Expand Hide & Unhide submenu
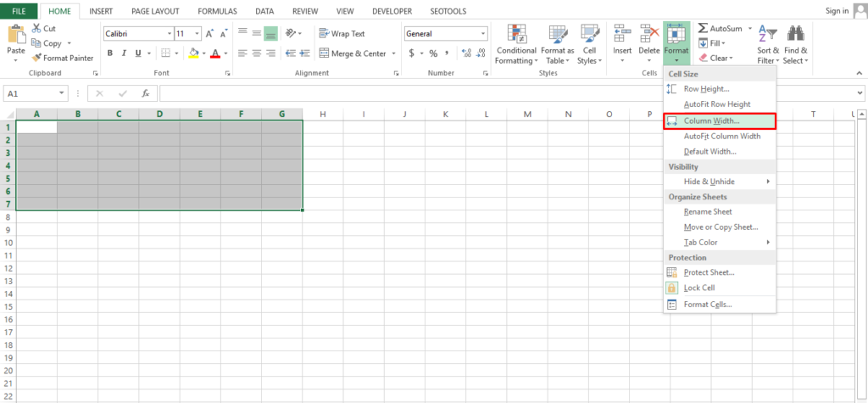Viewport: 868px width, 403px height. pyautogui.click(x=720, y=182)
